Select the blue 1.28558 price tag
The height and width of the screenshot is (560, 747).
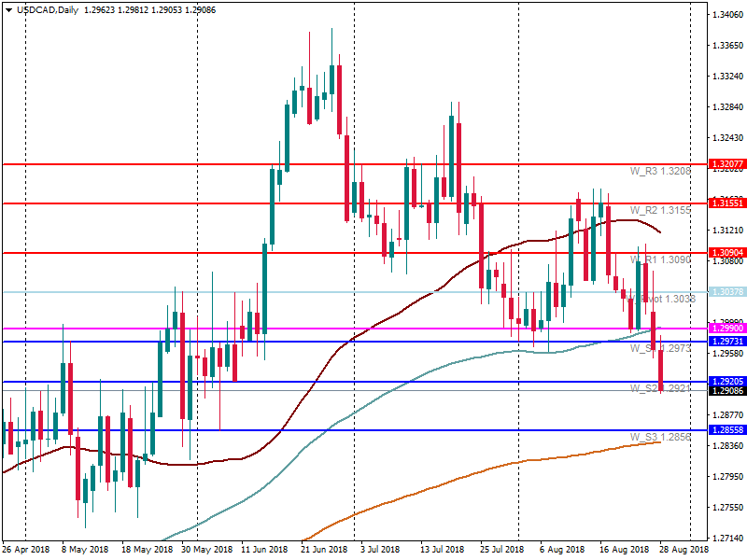pos(726,430)
